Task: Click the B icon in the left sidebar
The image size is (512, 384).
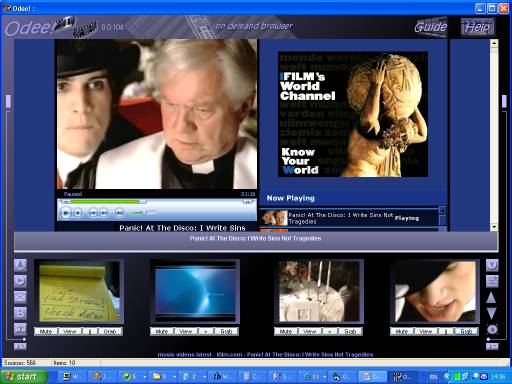Action: click(20, 313)
